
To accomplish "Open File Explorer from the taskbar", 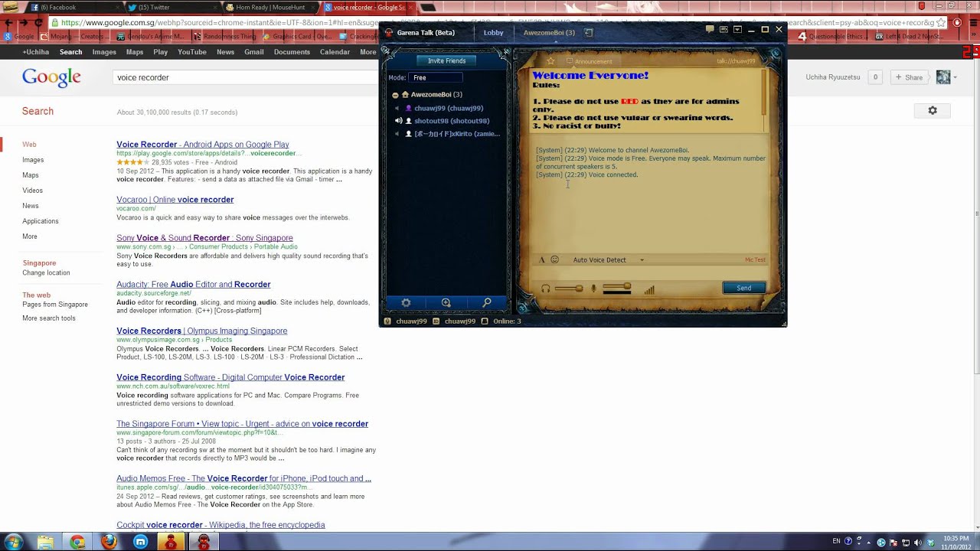I will click(x=46, y=542).
